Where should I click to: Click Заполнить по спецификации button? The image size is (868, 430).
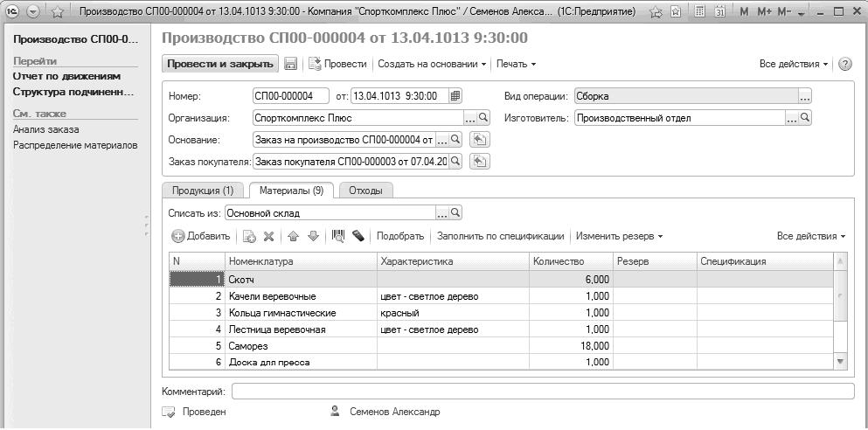tap(500, 236)
